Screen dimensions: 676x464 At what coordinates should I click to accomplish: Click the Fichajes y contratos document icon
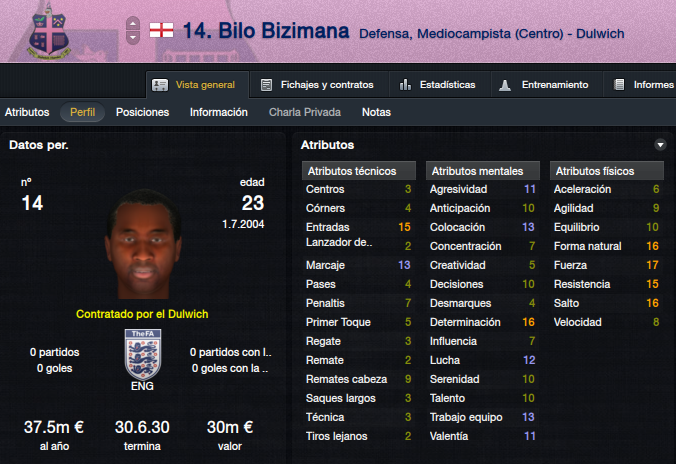(266, 85)
